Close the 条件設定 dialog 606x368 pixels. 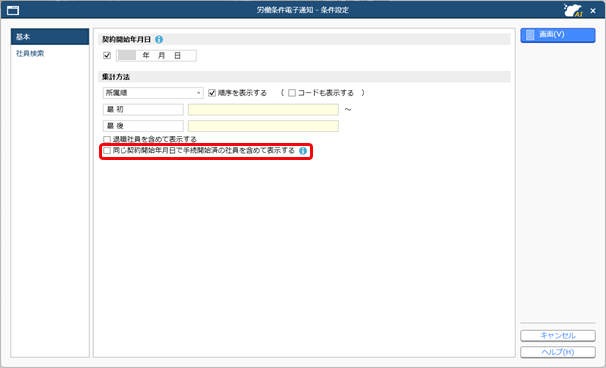point(593,11)
